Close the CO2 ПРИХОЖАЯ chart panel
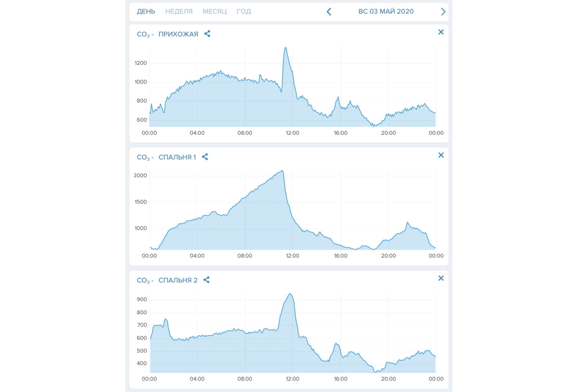The height and width of the screenshot is (392, 576). [441, 32]
